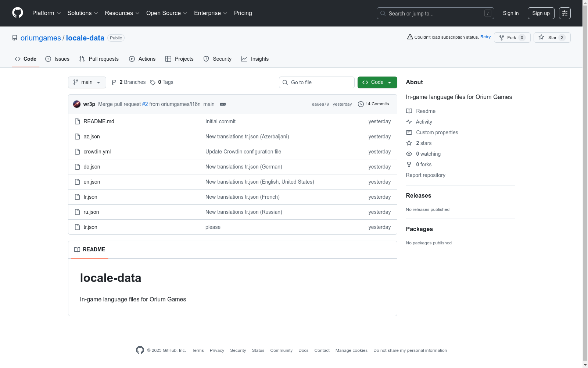Click the watching eye icon
The height and width of the screenshot is (368, 588).
click(409, 154)
